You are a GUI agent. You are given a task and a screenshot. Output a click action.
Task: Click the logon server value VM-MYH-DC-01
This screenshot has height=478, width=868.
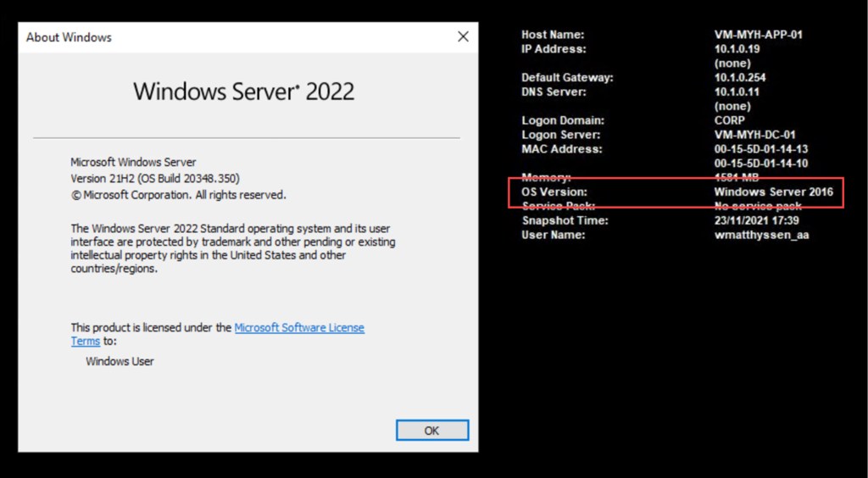click(x=754, y=135)
